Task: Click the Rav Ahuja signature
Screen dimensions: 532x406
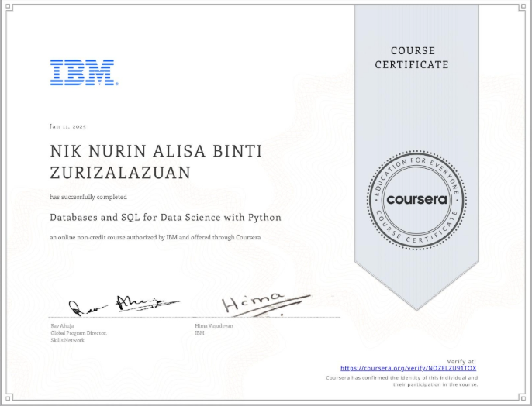Action: click(x=123, y=304)
